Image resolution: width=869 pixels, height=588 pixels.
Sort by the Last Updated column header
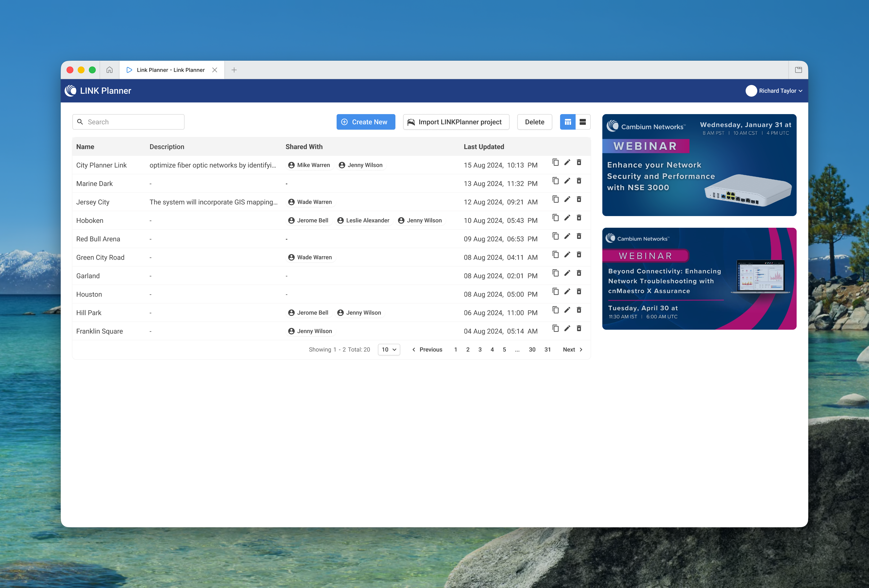(x=484, y=147)
